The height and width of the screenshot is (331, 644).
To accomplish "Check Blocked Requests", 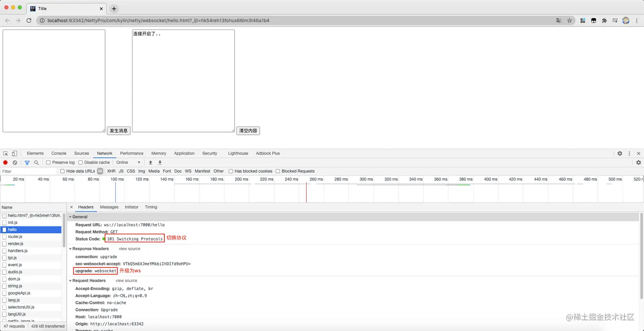I will [278, 171].
